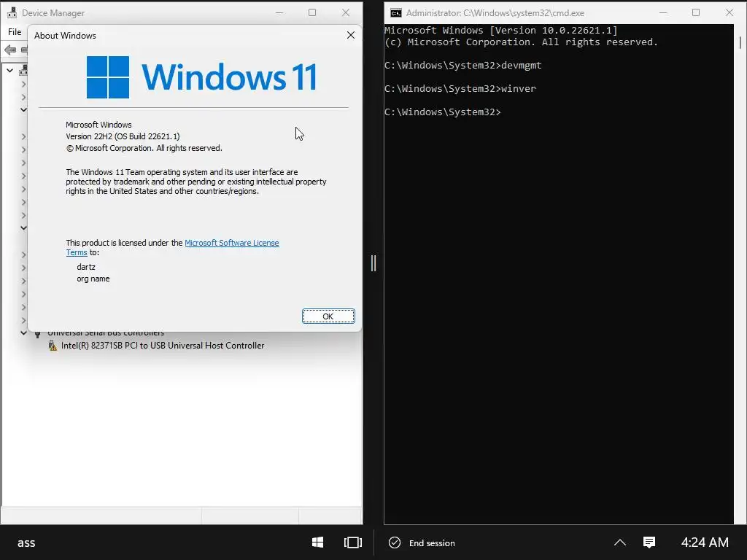Screen dimensions: 747x560
Task: Open the Windows Start button on the taskbar
Action: click(318, 542)
